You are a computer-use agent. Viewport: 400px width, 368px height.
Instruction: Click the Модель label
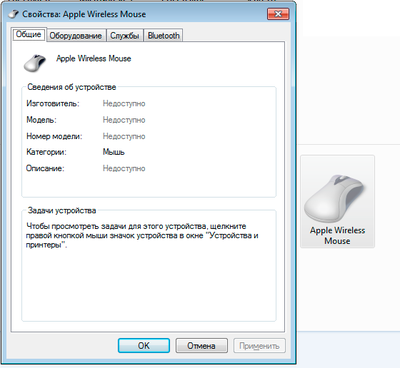tap(41, 120)
